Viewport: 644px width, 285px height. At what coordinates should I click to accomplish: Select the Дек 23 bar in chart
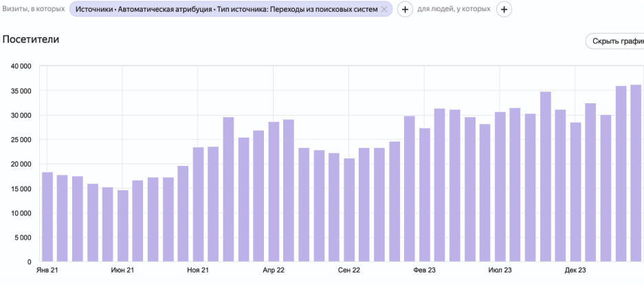(x=575, y=192)
